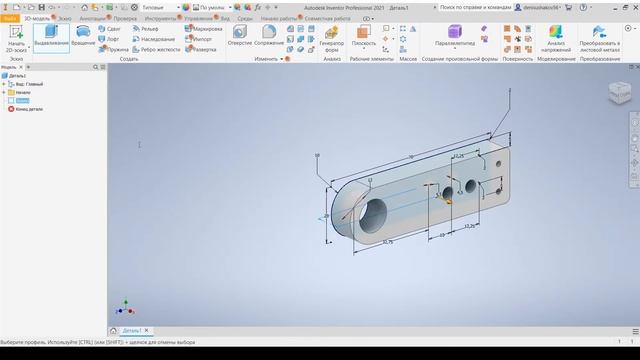Viewport: 640px width, 360px height.
Task: Click Преобразовать в листовой металл
Action: point(599,39)
